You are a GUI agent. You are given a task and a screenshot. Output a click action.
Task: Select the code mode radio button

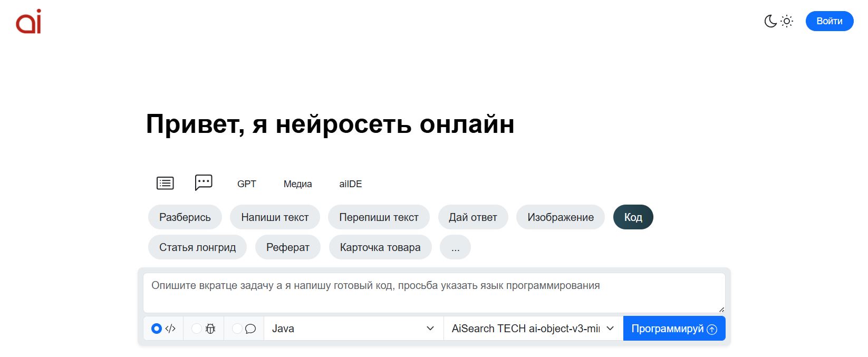pyautogui.click(x=156, y=329)
